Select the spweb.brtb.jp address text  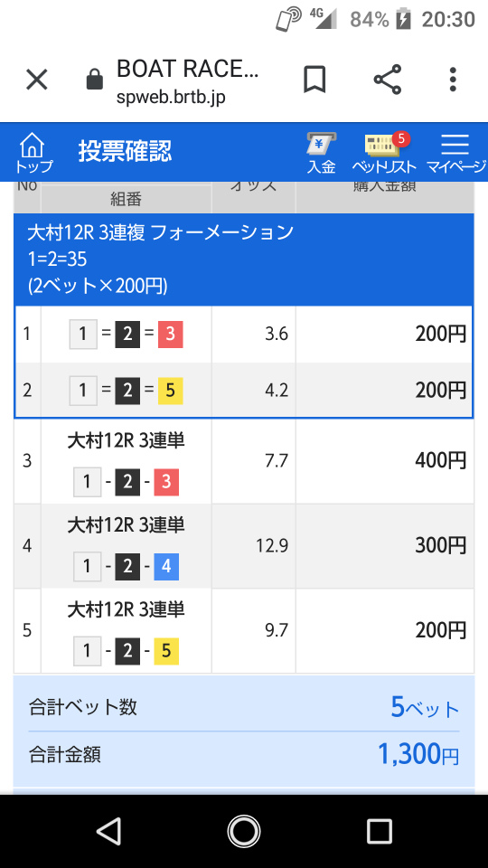point(171,97)
